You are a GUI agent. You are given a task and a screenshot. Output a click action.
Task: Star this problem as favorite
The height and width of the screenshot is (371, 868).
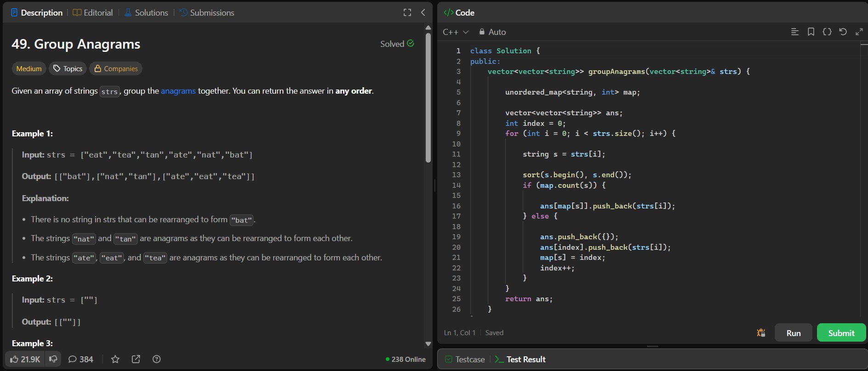(x=115, y=359)
